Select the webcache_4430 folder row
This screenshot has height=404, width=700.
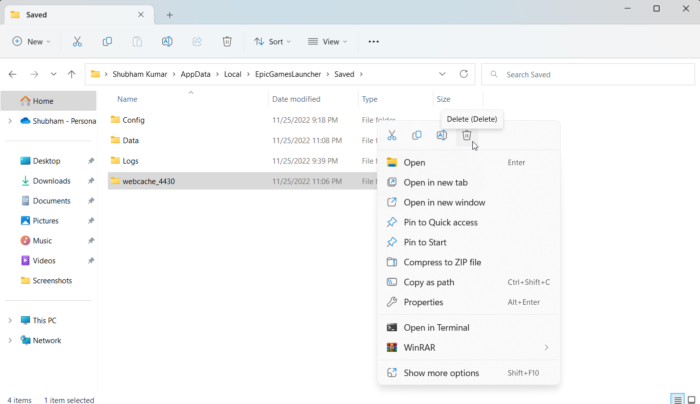point(243,181)
